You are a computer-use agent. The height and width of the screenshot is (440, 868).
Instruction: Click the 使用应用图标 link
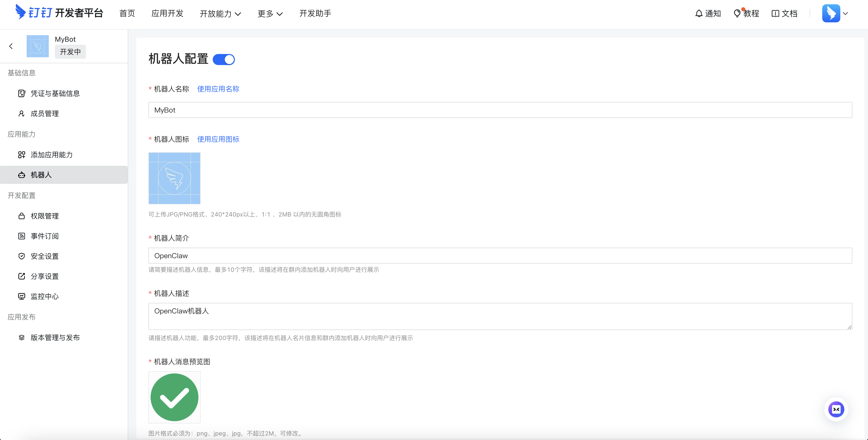tap(218, 139)
